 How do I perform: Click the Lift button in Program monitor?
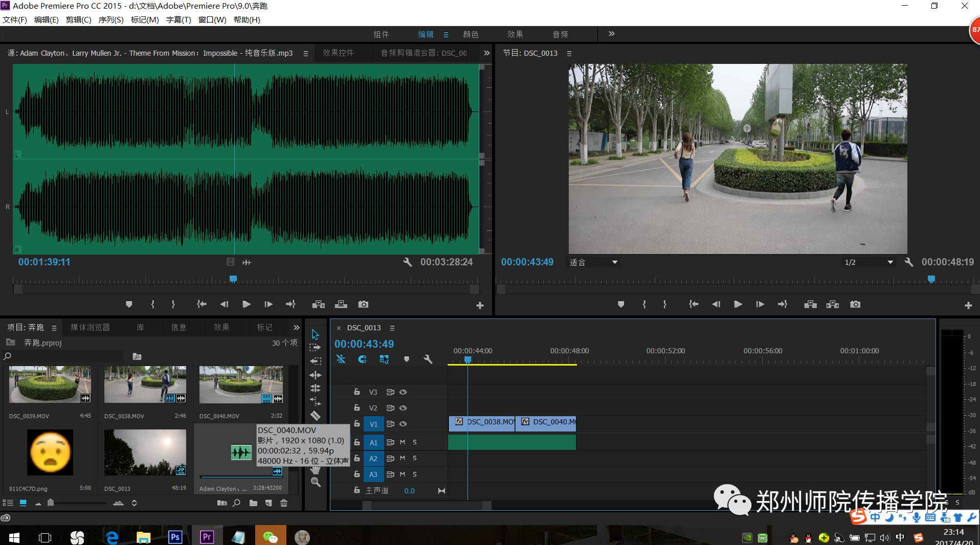point(810,304)
